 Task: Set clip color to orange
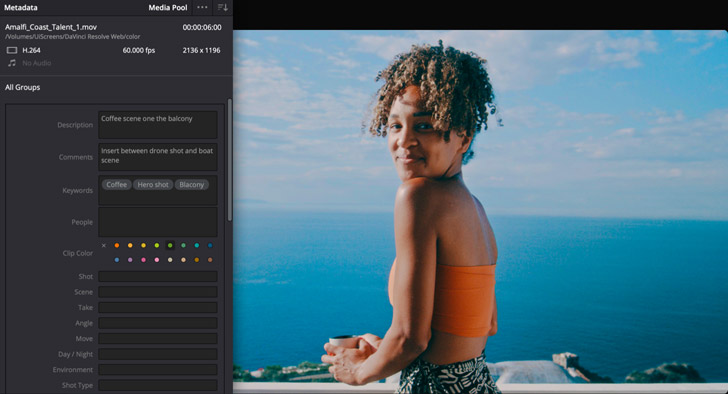(117, 245)
